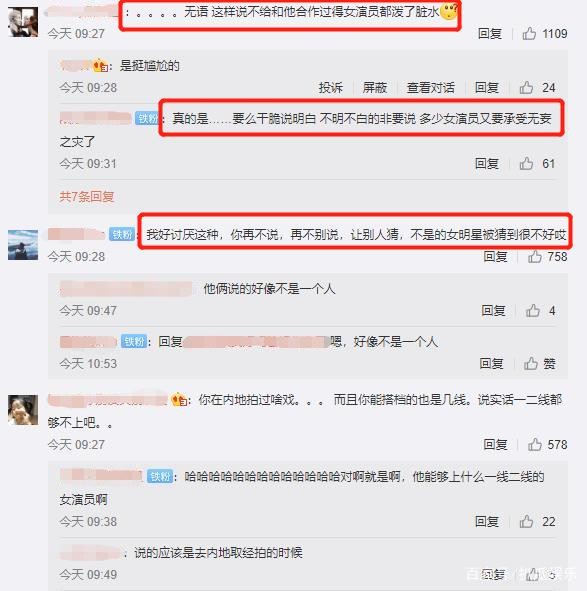Open the avatar of the 09:28 blue-photo commenter
The height and width of the screenshot is (591, 587).
click(x=23, y=245)
